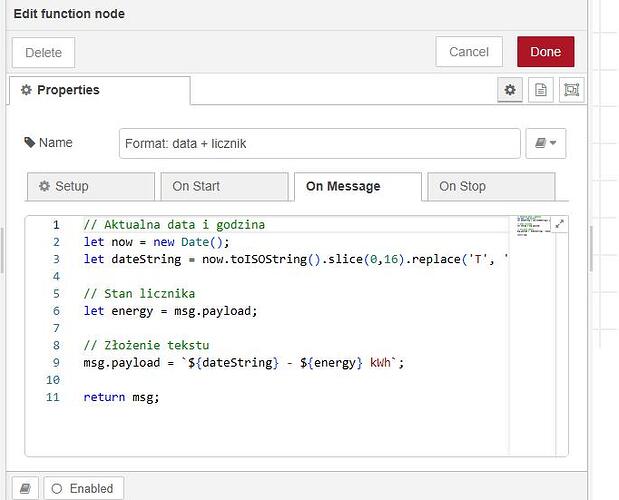Click code minimap preview in editor
This screenshot has height=500, width=619.
(x=531, y=226)
